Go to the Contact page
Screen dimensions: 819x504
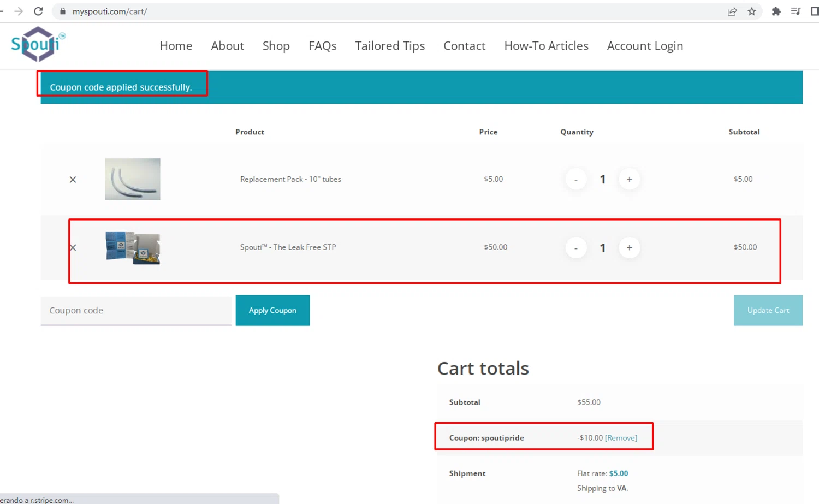(464, 46)
